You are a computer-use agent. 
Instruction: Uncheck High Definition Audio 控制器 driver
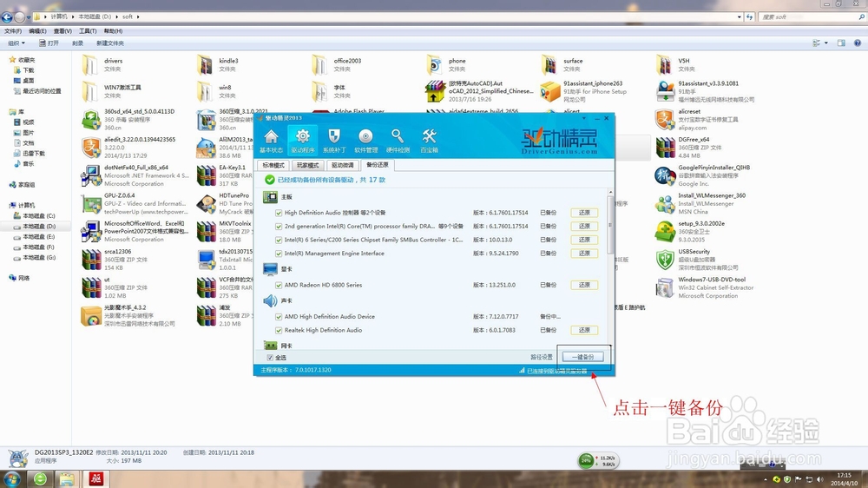point(279,213)
